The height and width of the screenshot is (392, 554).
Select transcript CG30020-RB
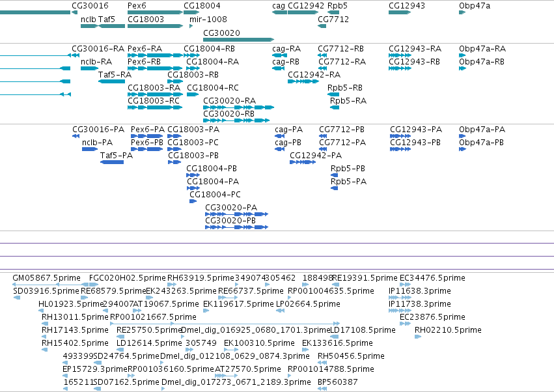236,120
